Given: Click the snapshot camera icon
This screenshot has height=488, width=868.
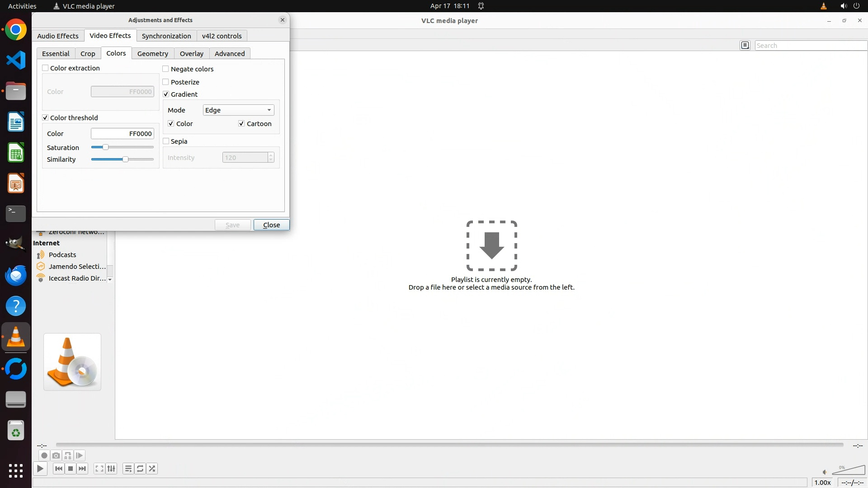Looking at the screenshot, I should tap(56, 455).
